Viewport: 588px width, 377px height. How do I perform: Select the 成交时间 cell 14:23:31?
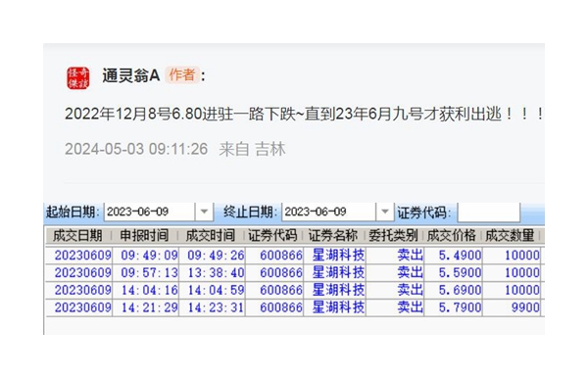pos(213,307)
